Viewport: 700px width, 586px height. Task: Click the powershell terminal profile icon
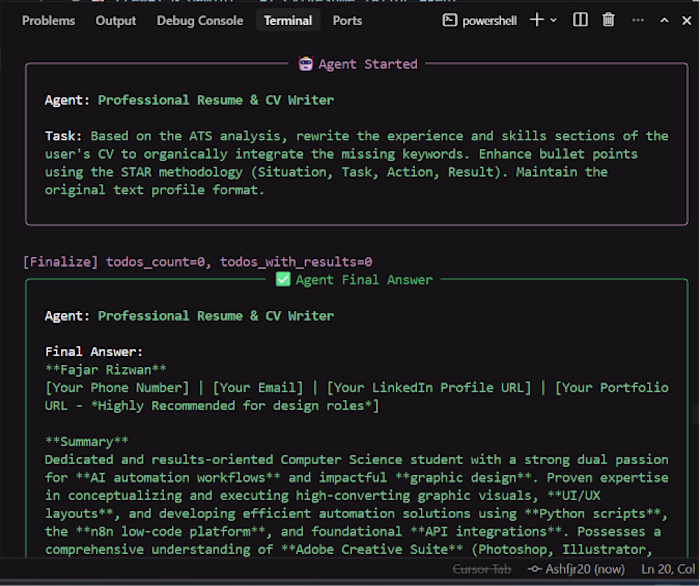tap(450, 20)
